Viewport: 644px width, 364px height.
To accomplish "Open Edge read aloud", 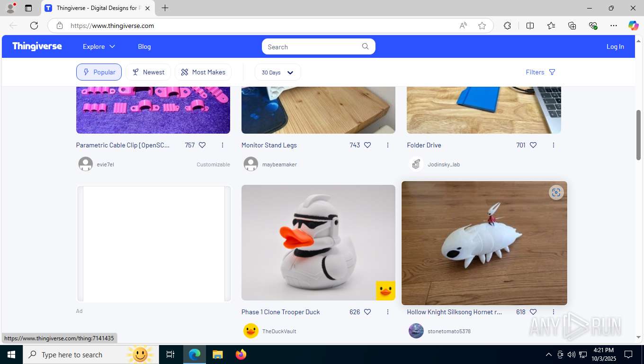I will click(463, 26).
